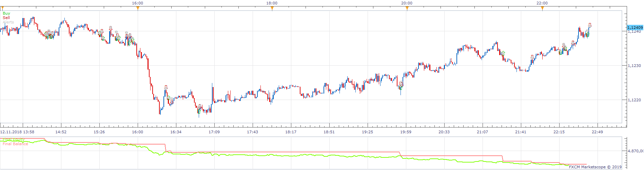Click the sell arrow above the 15:36 spike candle
The width and height of the screenshot is (644, 170).
pyautogui.click(x=111, y=29)
